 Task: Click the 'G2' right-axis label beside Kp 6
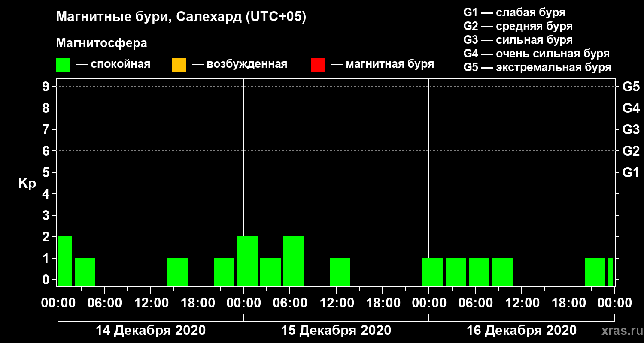pos(631,151)
